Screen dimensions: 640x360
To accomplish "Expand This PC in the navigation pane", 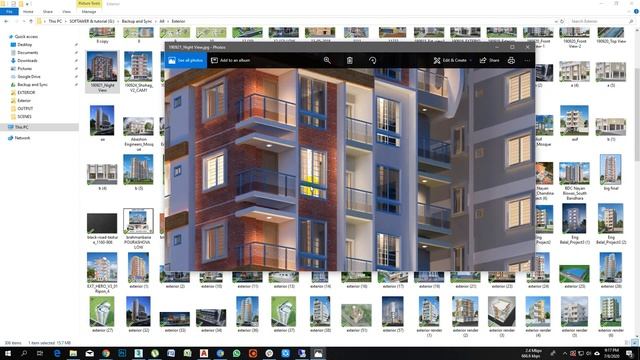I will pos(4,127).
